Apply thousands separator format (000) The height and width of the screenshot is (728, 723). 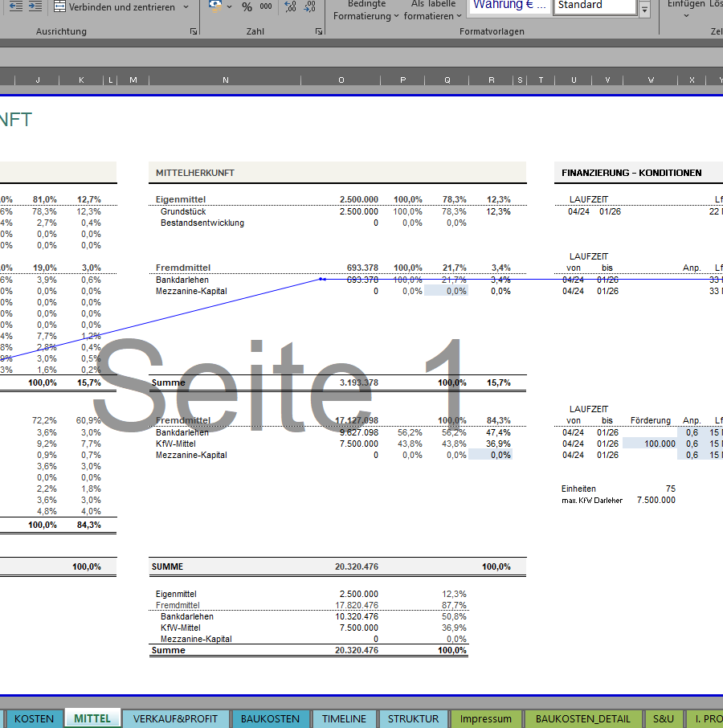click(266, 7)
